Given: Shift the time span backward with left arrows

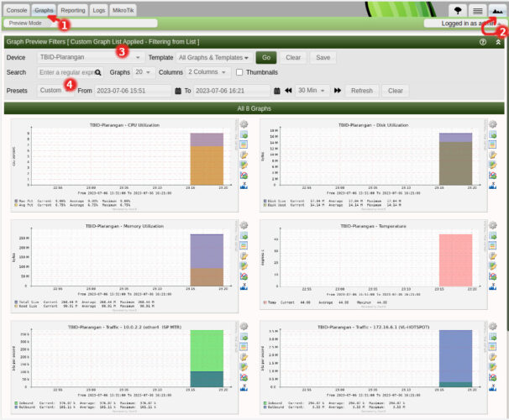Looking at the screenshot, I should 288,91.
